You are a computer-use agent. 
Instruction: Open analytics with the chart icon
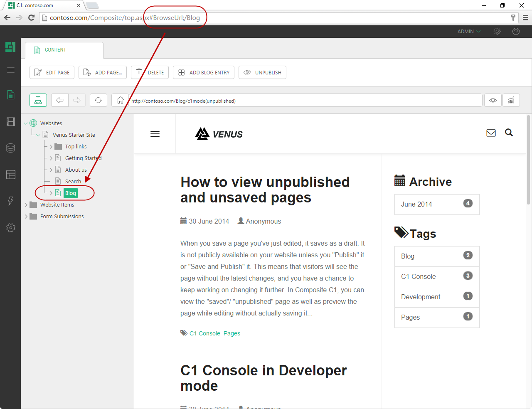coord(511,100)
